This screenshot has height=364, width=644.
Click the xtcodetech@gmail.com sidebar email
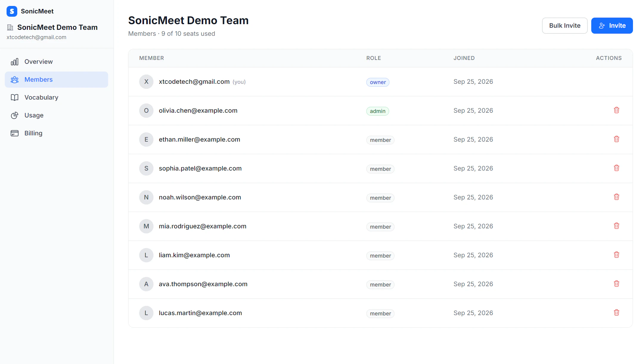click(x=36, y=37)
